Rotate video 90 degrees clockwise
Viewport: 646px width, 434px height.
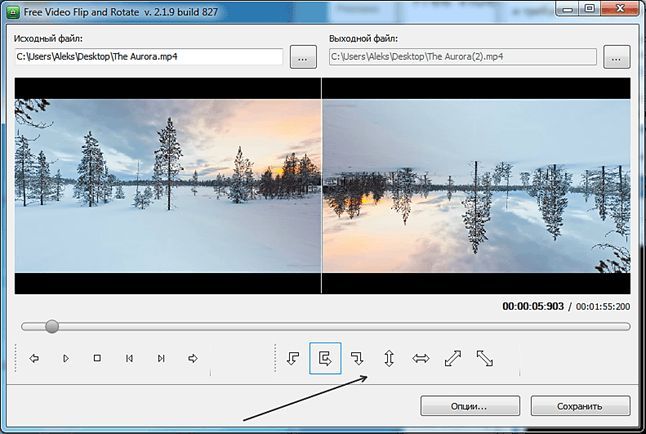click(357, 358)
